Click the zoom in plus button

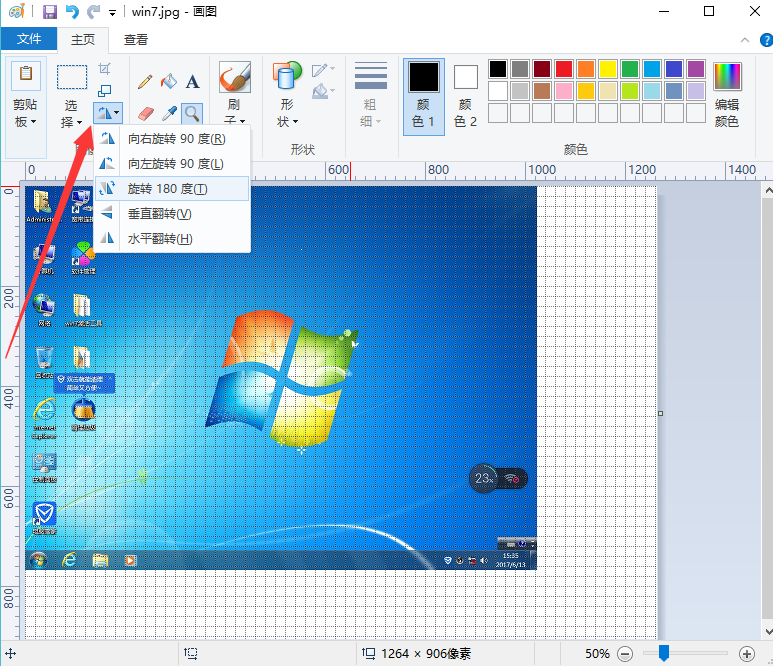[x=747, y=654]
